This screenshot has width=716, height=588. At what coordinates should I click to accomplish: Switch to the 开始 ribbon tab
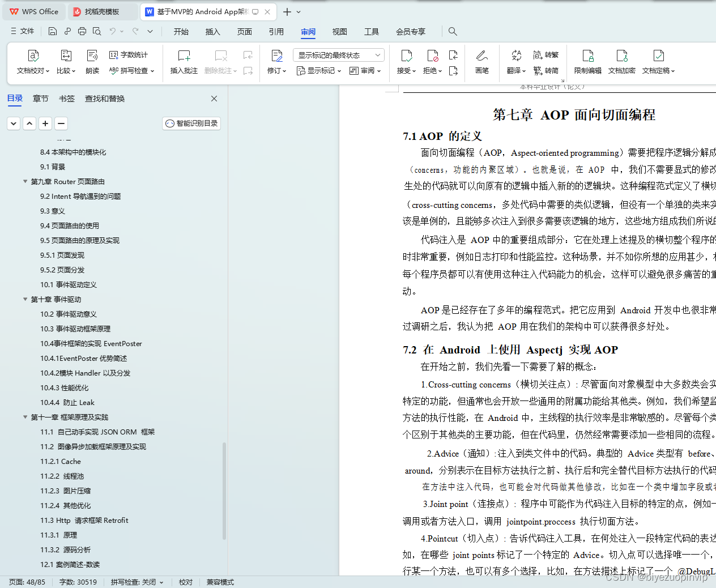pos(181,32)
